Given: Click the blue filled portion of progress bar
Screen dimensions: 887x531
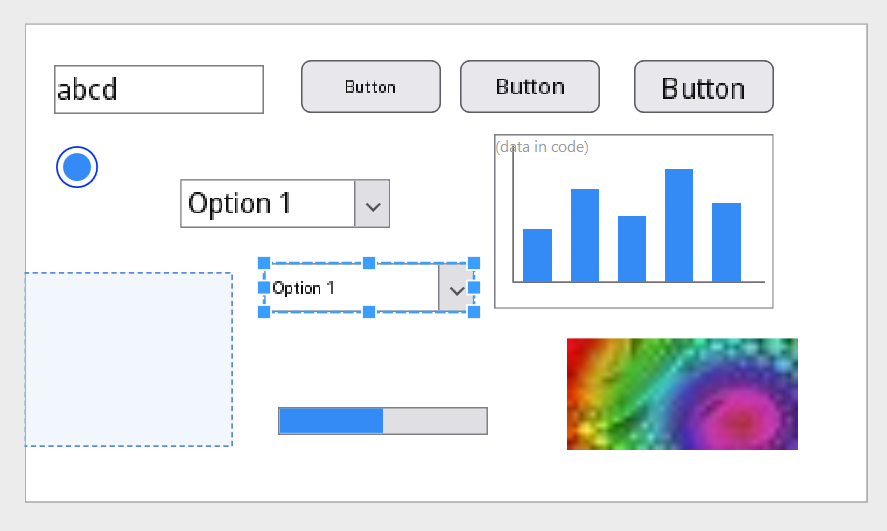Looking at the screenshot, I should click(x=331, y=421).
